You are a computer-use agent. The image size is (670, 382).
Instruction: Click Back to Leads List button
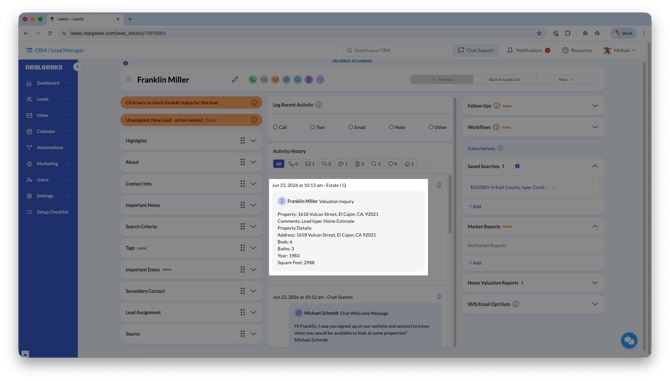point(504,79)
